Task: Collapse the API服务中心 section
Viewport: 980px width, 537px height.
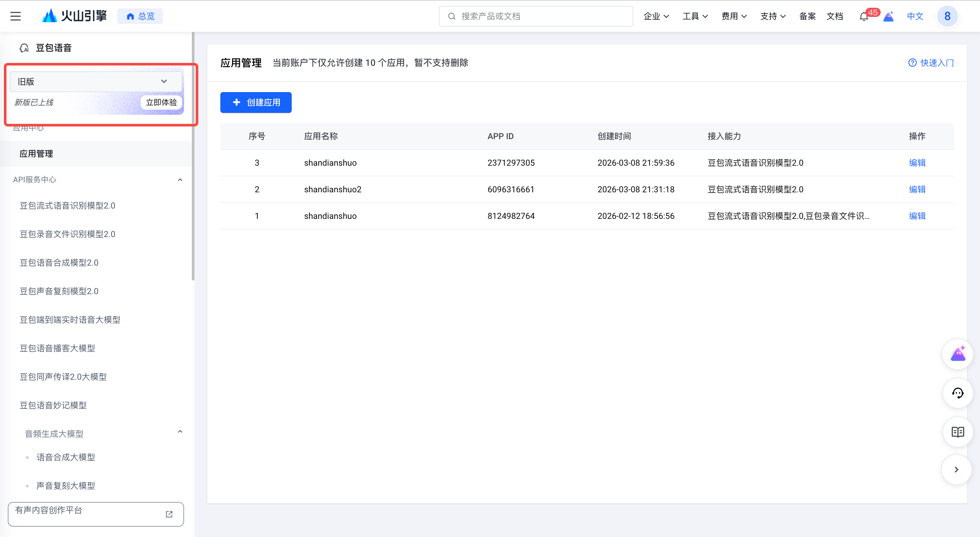Action: point(180,179)
